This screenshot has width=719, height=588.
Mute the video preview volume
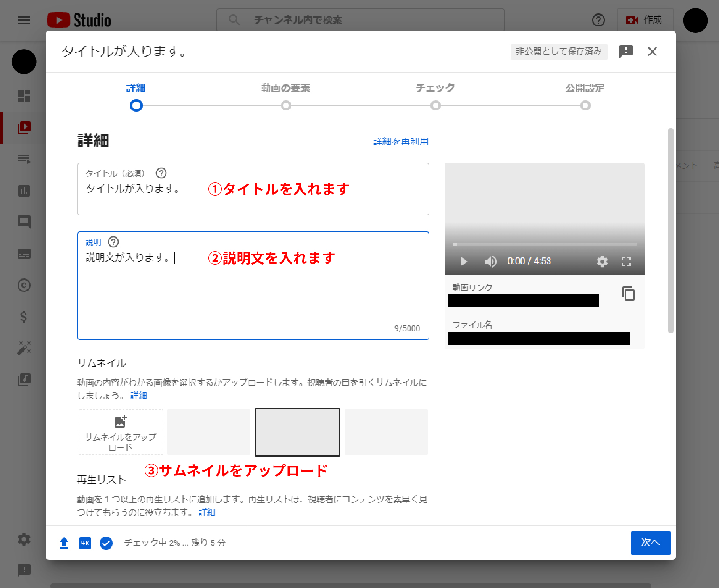pos(490,261)
